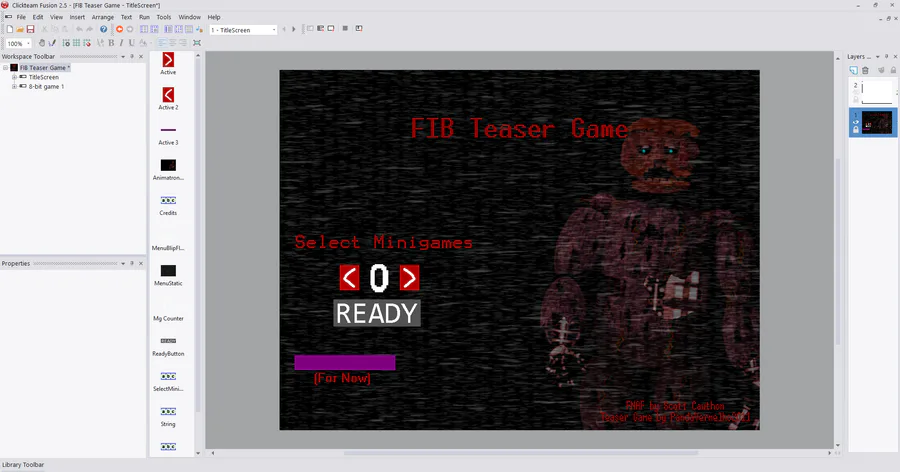Toggle lock icon of layer 2
The height and width of the screenshot is (472, 900).
(x=856, y=100)
